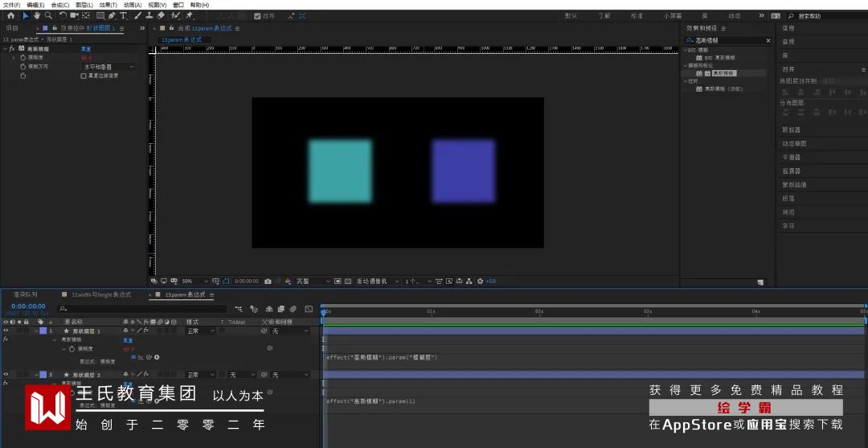Click the effects search field containing 高斯模糊
Screen dimensions: 868x448
(727, 40)
